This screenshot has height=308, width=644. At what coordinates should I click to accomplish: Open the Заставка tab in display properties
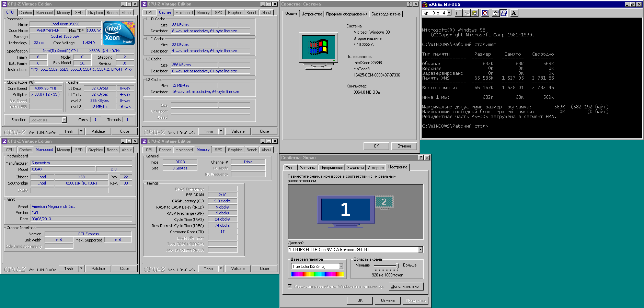coord(308,168)
